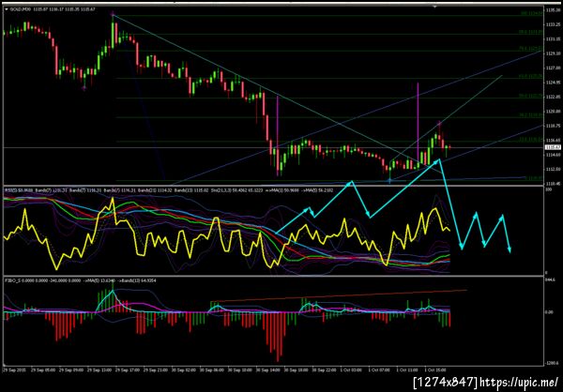The width and height of the screenshot is (563, 392).
Task: Click the 29 Sep 2015 time axis label
Action: 12,369
